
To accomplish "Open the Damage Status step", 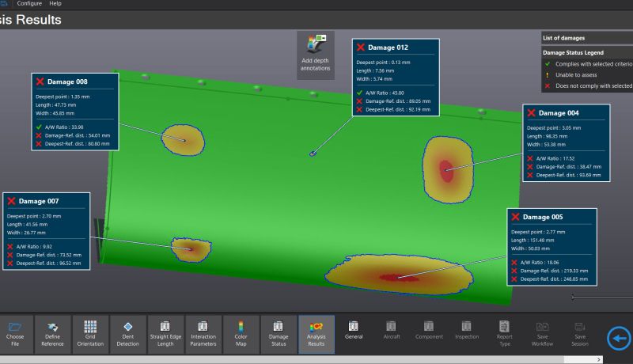I will tap(279, 334).
